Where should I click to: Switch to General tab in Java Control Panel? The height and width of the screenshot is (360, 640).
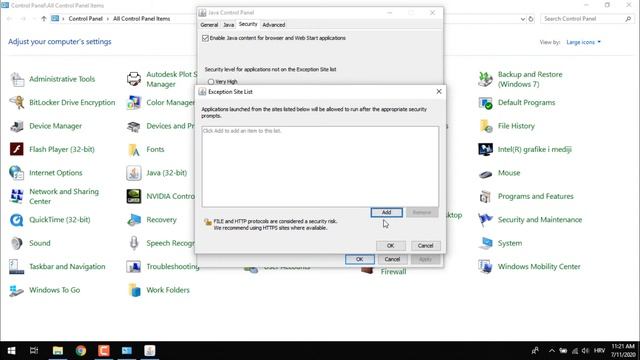209,25
